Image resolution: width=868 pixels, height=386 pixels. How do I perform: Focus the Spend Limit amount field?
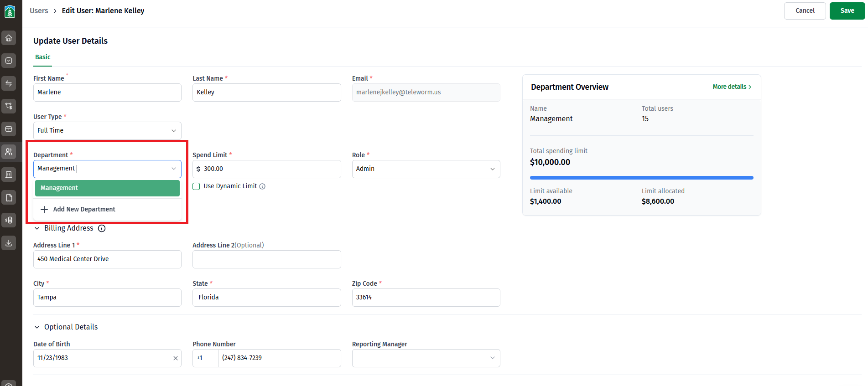pos(266,169)
